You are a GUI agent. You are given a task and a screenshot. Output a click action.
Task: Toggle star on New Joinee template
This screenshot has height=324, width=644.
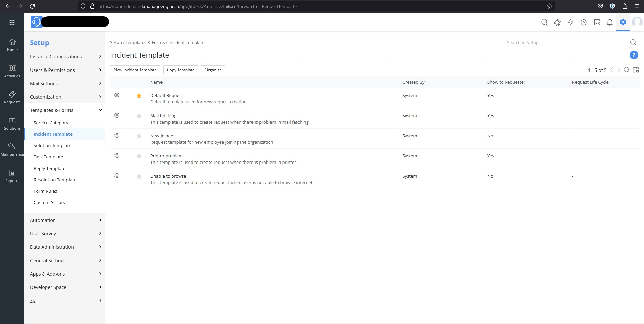pos(139,136)
